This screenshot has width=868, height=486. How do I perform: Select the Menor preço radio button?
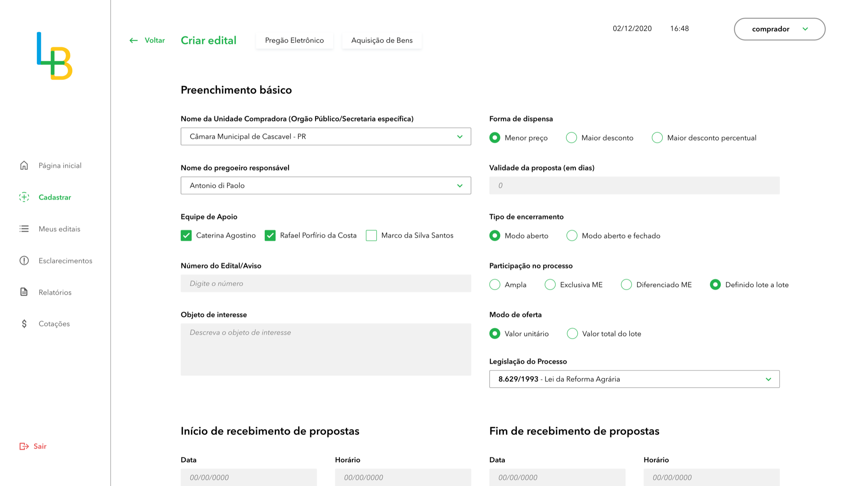point(495,138)
